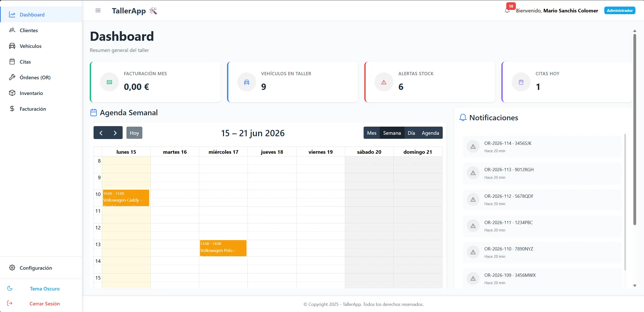
Task: Click the warning icon in Alertas Stock card
Action: pos(384,82)
